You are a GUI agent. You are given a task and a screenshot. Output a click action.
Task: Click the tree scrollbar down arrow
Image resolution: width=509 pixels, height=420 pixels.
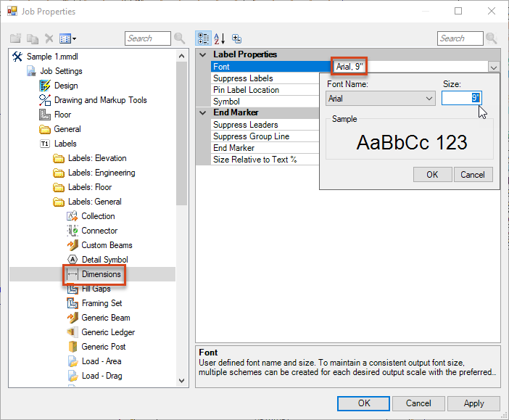(182, 381)
